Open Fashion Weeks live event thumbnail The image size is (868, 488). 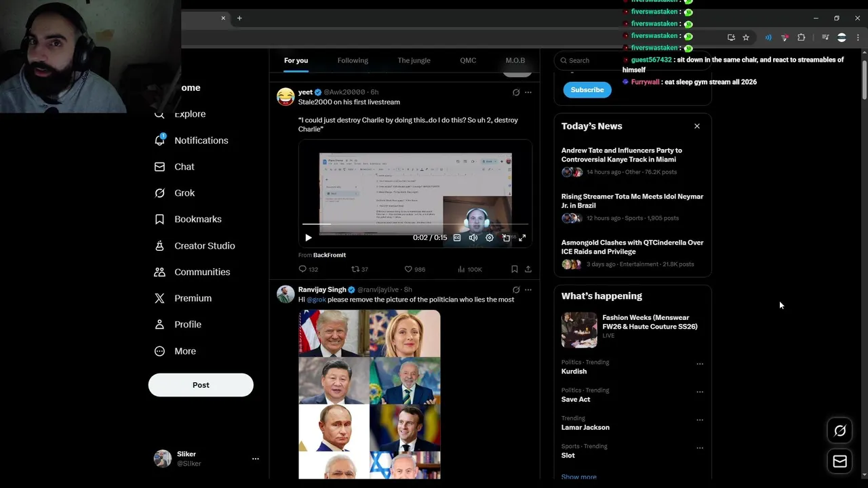pyautogui.click(x=579, y=330)
